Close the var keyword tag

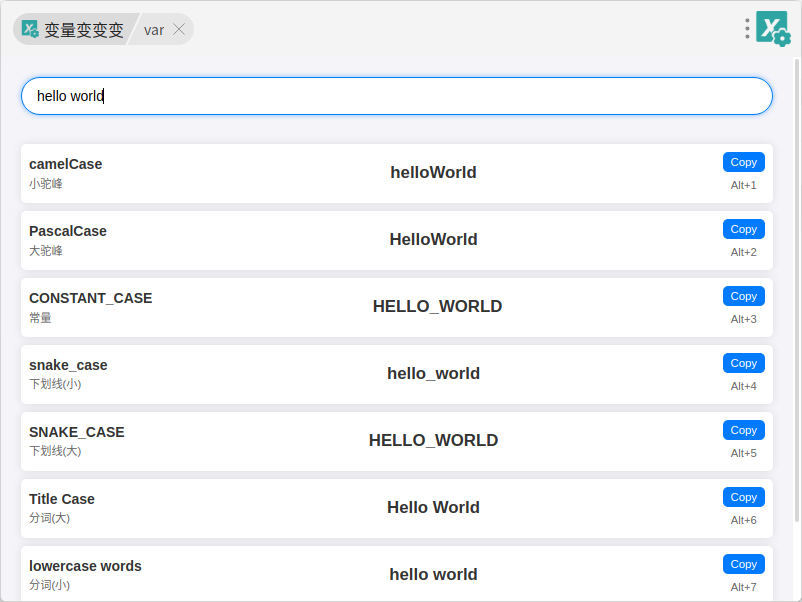[179, 29]
